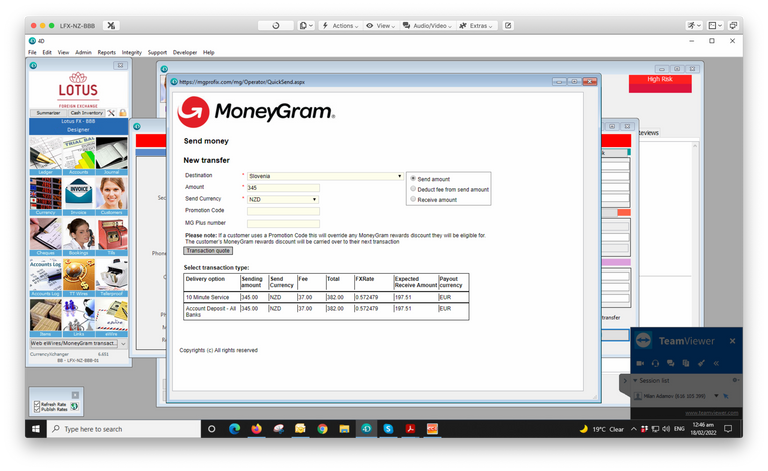Open the Actions dropdown in remote toolbar
This screenshot has width=768, height=471.
click(340, 25)
